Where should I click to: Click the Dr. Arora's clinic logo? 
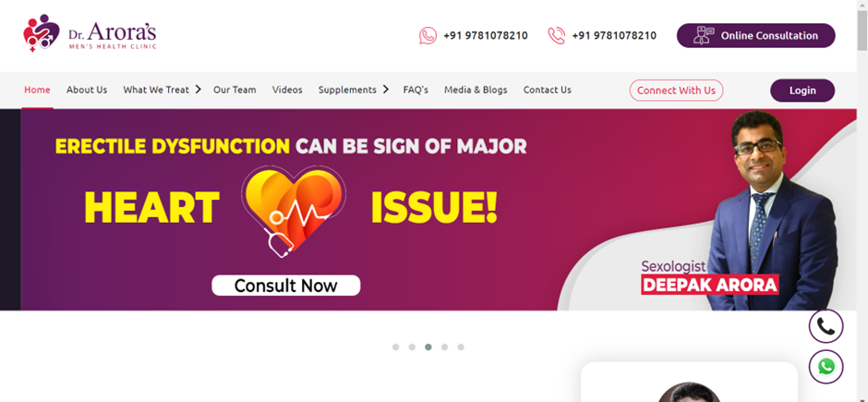[90, 34]
